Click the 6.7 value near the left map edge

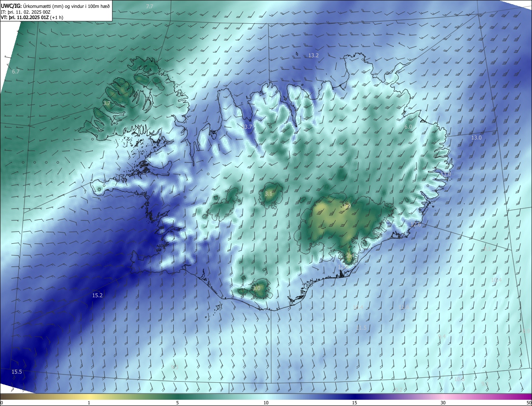[16, 71]
